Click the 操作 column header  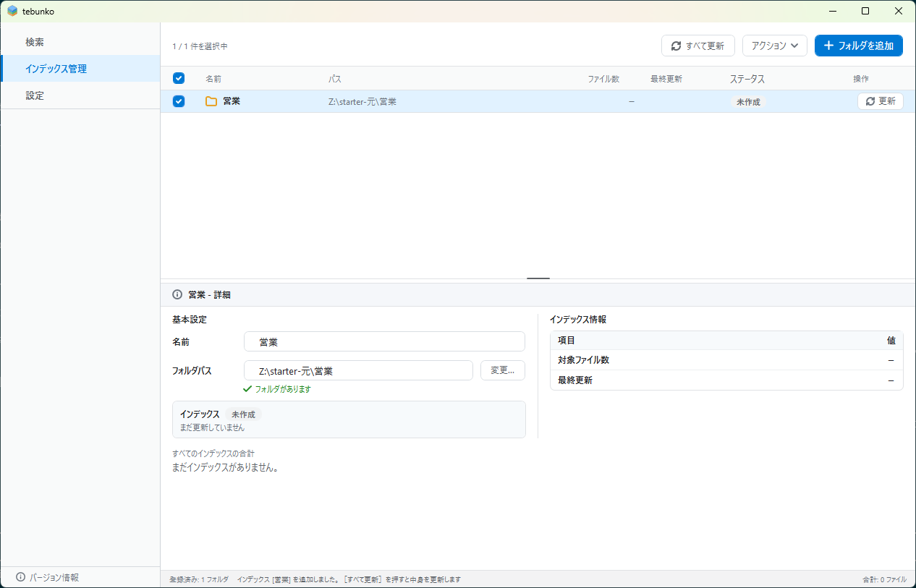pos(861,79)
